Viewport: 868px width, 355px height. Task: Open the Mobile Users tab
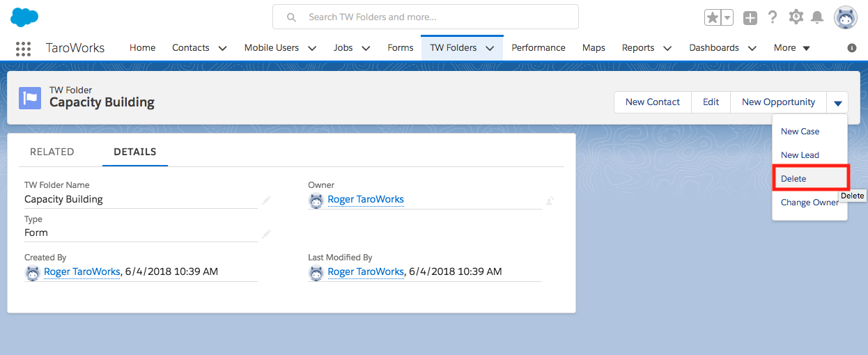point(272,47)
